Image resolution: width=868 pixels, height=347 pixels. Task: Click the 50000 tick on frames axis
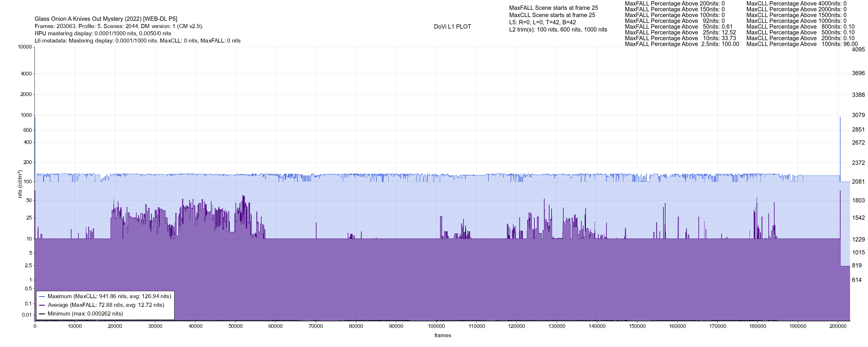pyautogui.click(x=236, y=326)
